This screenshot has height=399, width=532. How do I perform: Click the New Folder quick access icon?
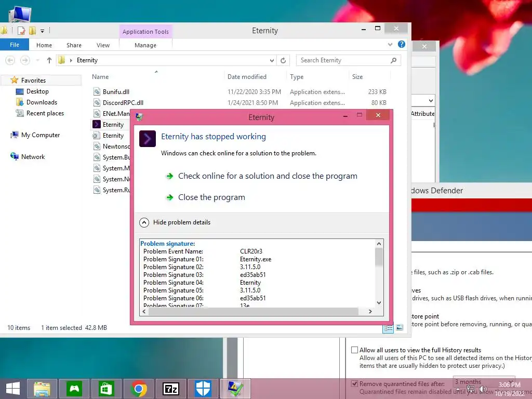click(x=33, y=31)
